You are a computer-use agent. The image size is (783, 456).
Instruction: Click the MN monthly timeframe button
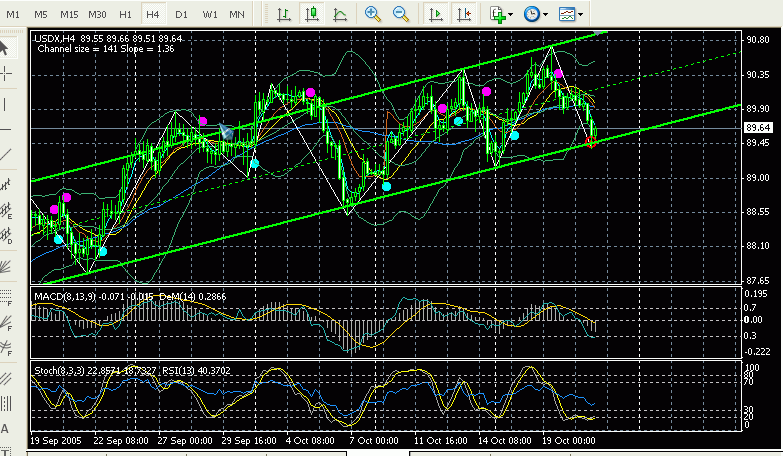(237, 14)
